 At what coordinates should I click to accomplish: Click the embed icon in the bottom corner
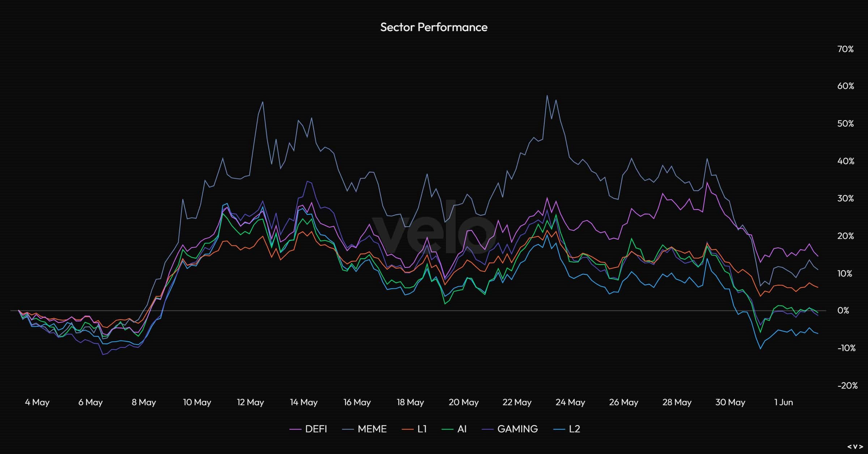855,447
